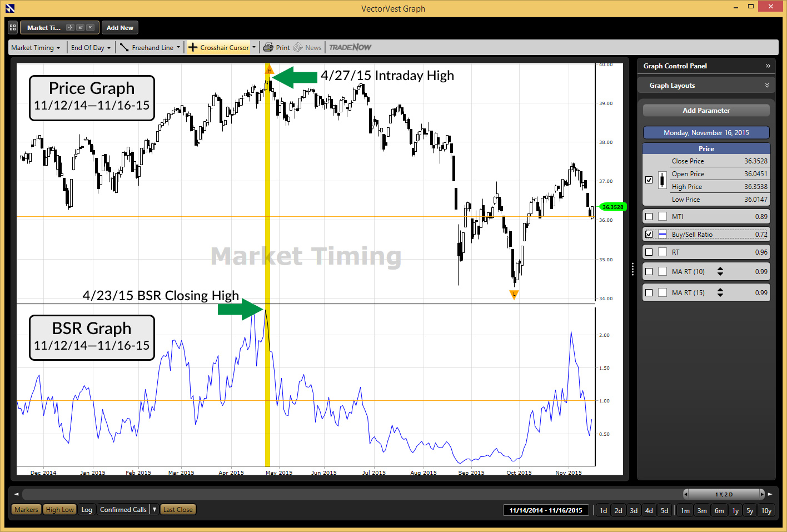Click the TradeNow logo button
The height and width of the screenshot is (532, 787).
[350, 47]
